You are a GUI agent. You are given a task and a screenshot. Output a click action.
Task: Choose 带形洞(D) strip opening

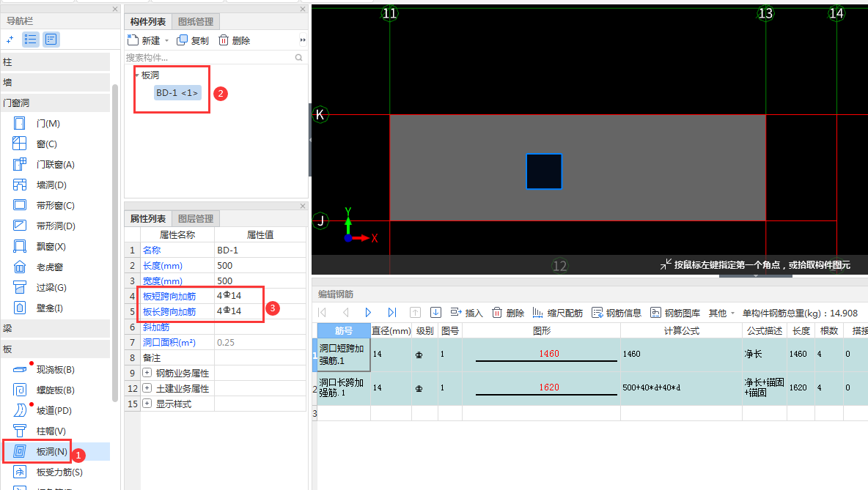(x=56, y=226)
